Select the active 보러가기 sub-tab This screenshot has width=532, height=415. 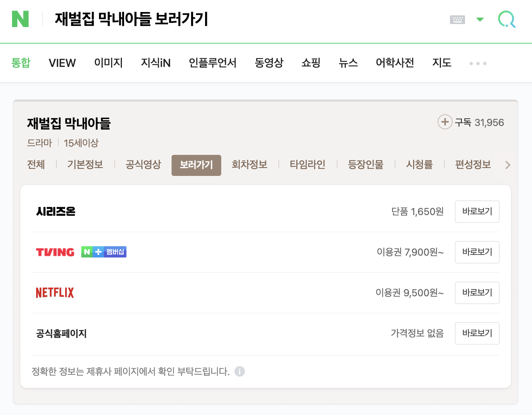point(196,165)
